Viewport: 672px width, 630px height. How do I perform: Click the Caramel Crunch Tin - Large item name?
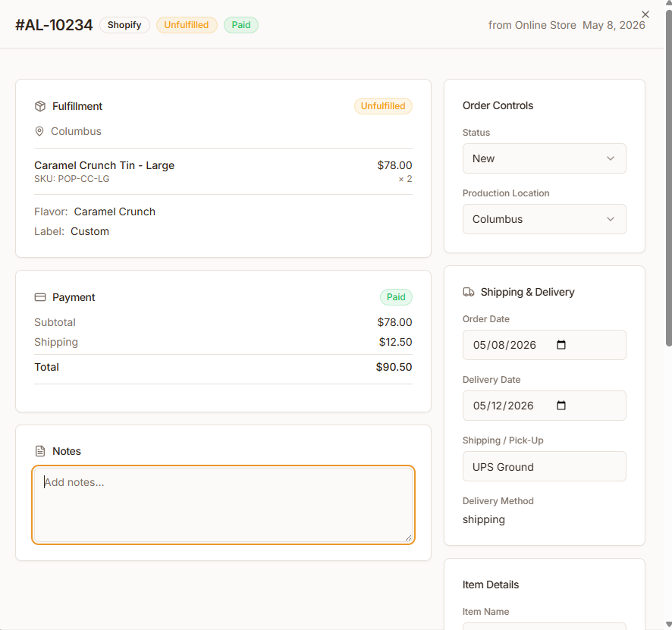point(104,165)
